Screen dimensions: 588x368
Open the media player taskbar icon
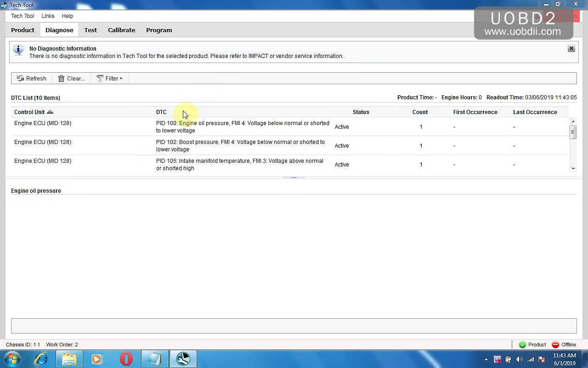(x=97, y=359)
